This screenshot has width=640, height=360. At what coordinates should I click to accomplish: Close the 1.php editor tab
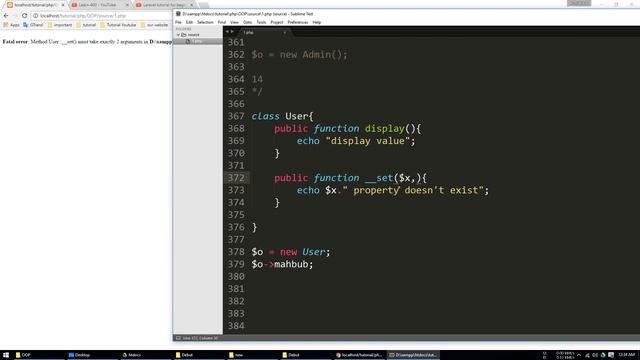(284, 32)
